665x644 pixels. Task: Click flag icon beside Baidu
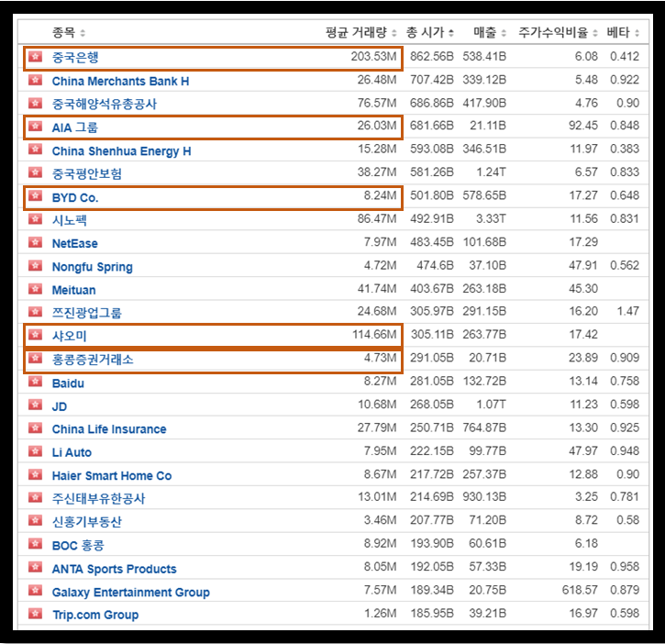(x=35, y=382)
